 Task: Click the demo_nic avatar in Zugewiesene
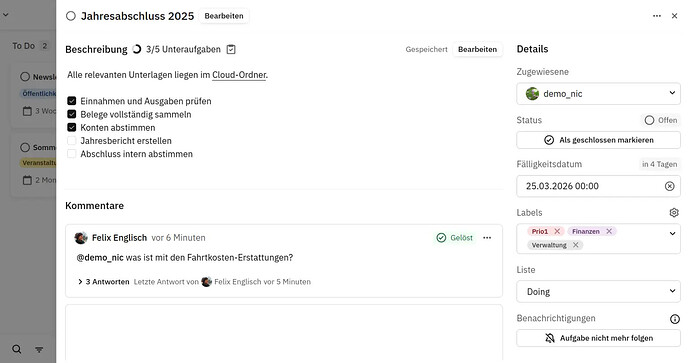(532, 94)
